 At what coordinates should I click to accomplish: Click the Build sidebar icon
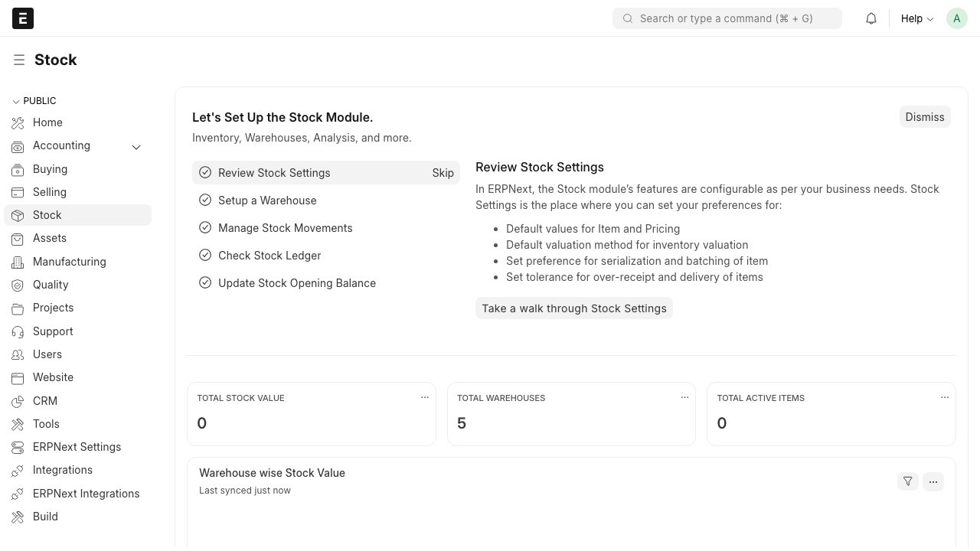(x=18, y=517)
